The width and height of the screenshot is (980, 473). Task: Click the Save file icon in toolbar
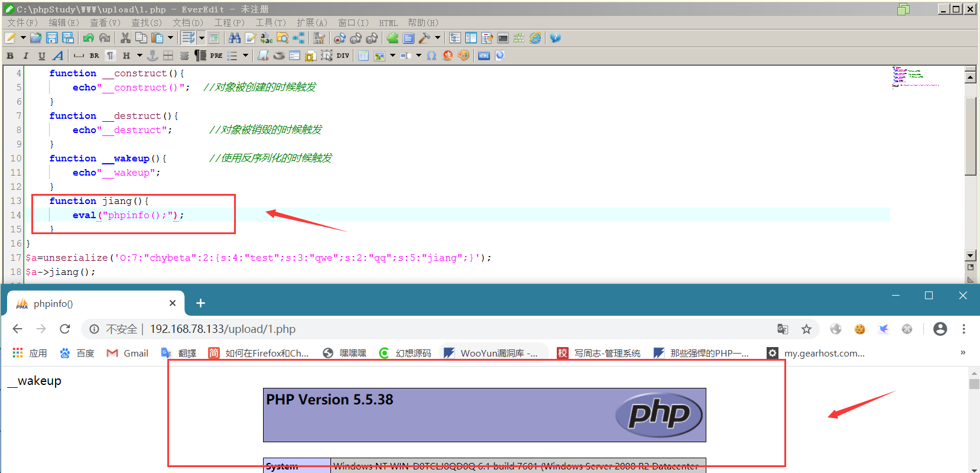(52, 38)
